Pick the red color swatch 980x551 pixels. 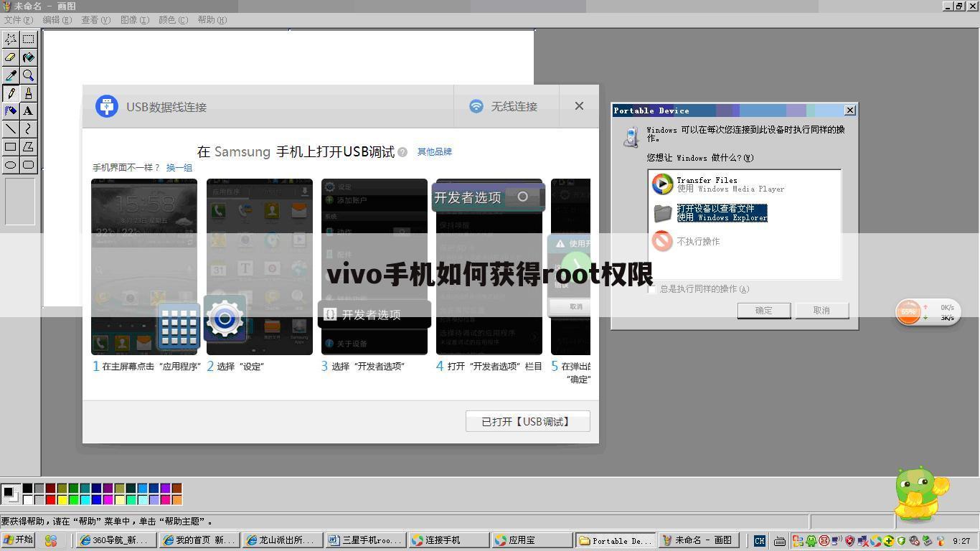click(x=50, y=499)
